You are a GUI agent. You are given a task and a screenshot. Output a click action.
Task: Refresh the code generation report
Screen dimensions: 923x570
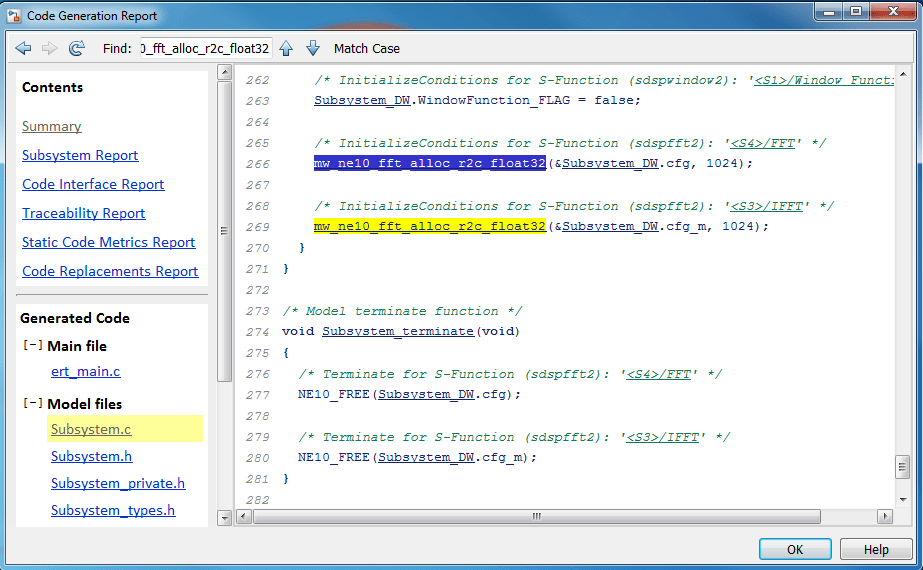point(76,48)
